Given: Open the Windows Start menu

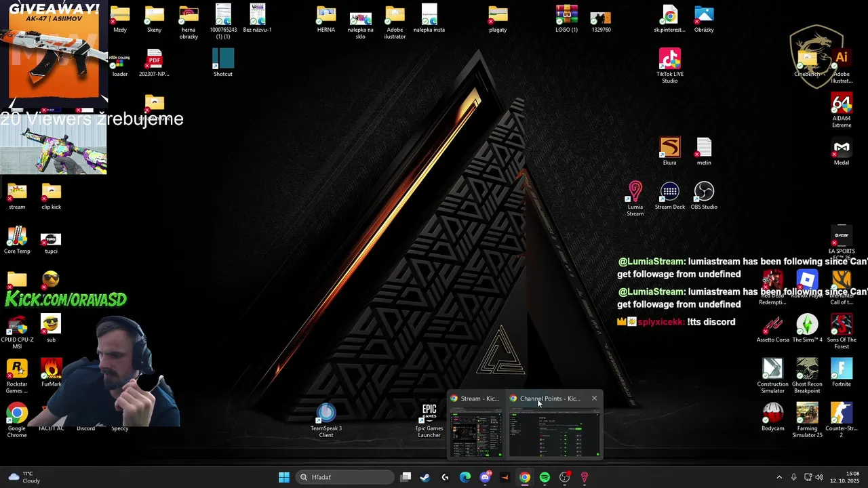Looking at the screenshot, I should (284, 477).
